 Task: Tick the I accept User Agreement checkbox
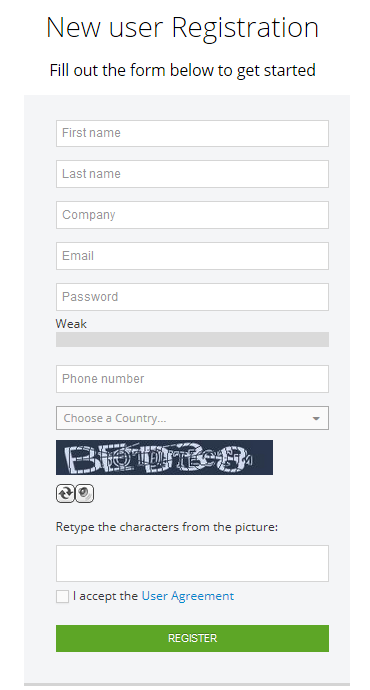62,596
